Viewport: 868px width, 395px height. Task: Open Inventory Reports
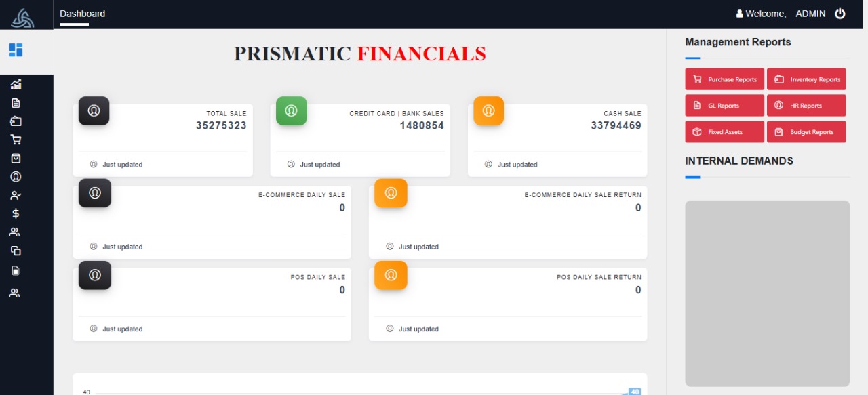(807, 79)
